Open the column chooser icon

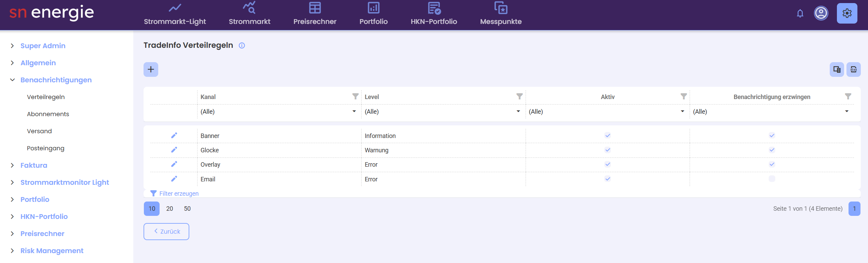point(837,69)
